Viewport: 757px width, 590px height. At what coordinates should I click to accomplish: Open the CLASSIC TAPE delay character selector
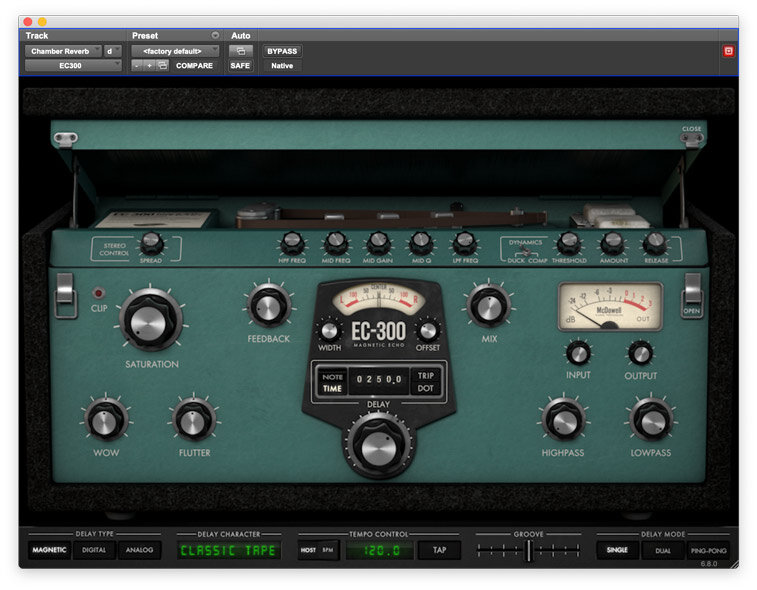(x=228, y=550)
